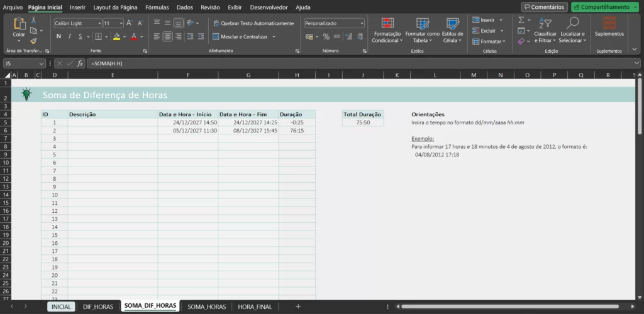The width and height of the screenshot is (644, 314).
Task: Toggle align text right
Action: coord(178,36)
